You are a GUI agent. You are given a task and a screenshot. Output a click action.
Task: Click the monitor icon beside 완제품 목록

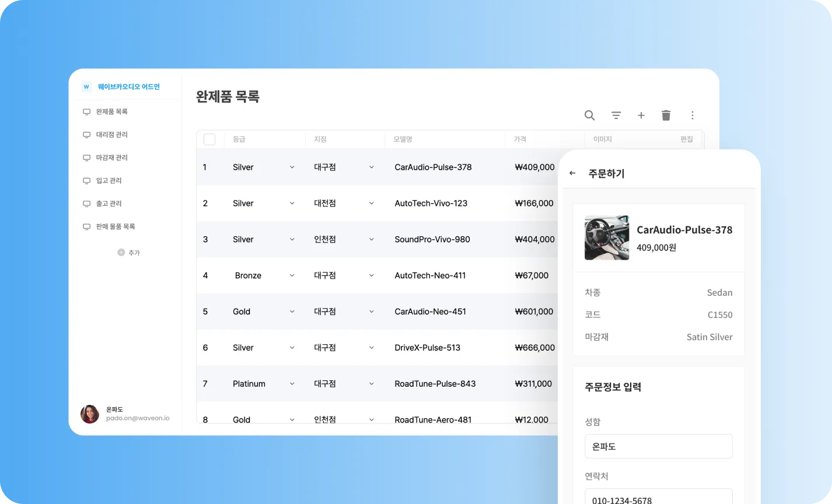[x=87, y=111]
